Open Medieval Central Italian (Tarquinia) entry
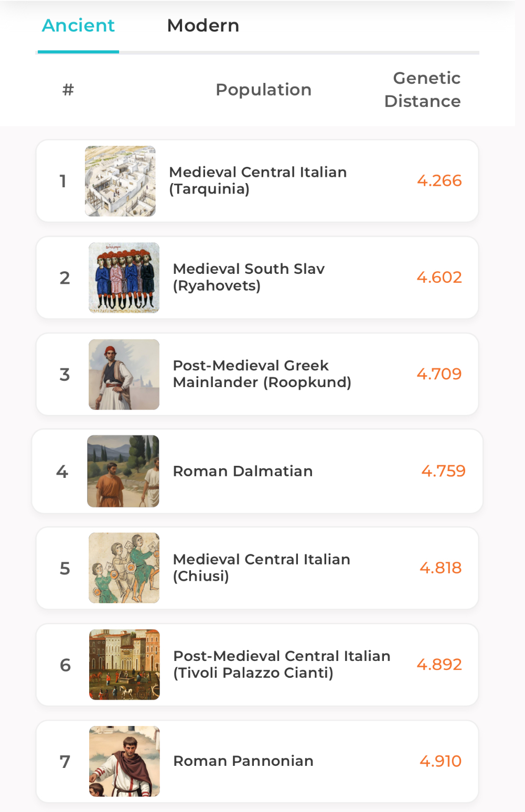Screen dimensions: 525x812 point(258,180)
